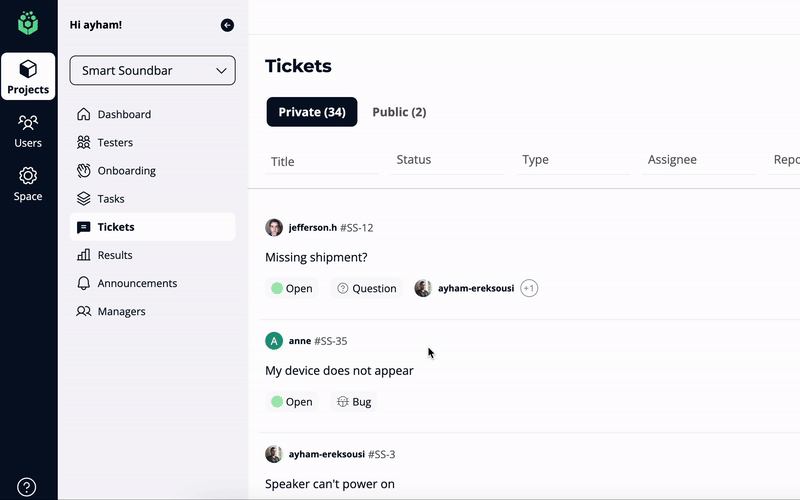Viewport: 800px width, 500px height.
Task: Open the Results page
Action: pyautogui.click(x=153, y=255)
